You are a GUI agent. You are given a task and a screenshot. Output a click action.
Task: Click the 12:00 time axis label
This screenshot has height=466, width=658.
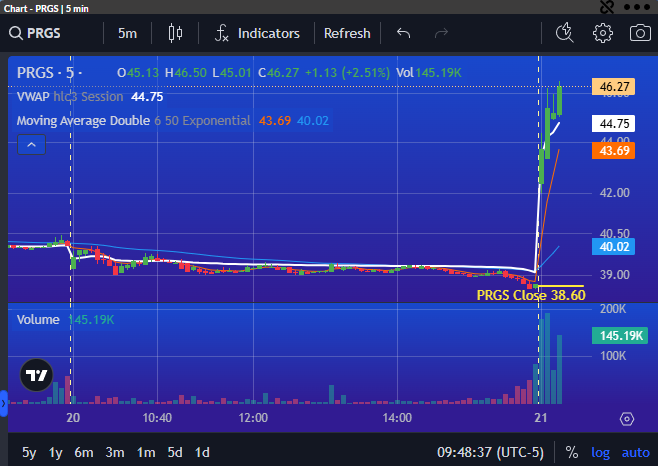tap(253, 418)
